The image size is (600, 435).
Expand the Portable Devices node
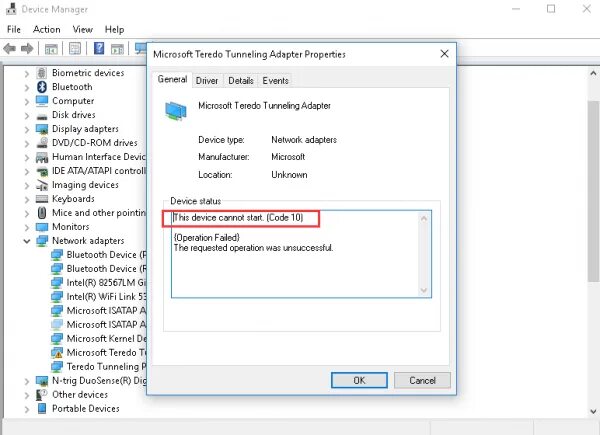(x=26, y=410)
